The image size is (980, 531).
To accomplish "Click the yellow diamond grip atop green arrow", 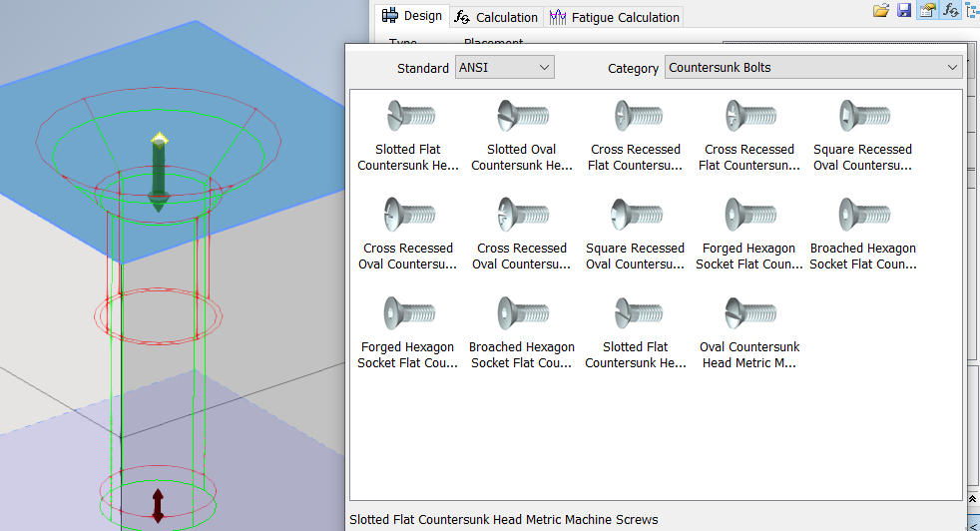I will point(160,139).
